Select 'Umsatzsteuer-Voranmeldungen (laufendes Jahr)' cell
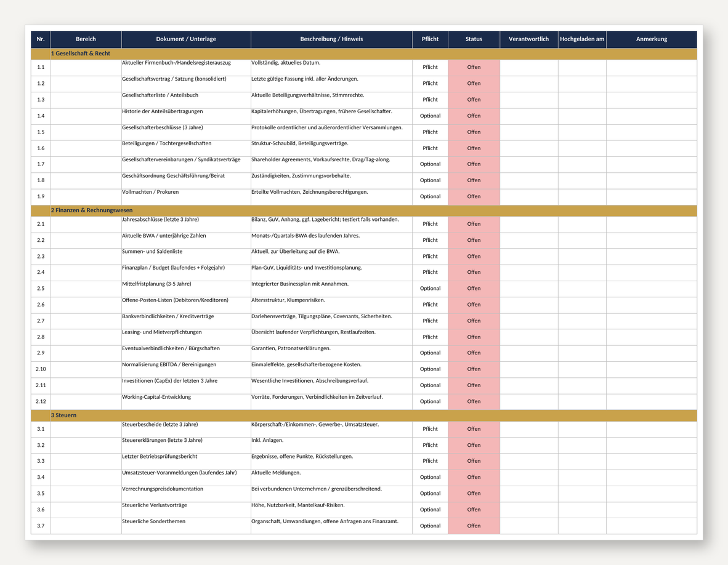The height and width of the screenshot is (565, 728). pos(186,478)
